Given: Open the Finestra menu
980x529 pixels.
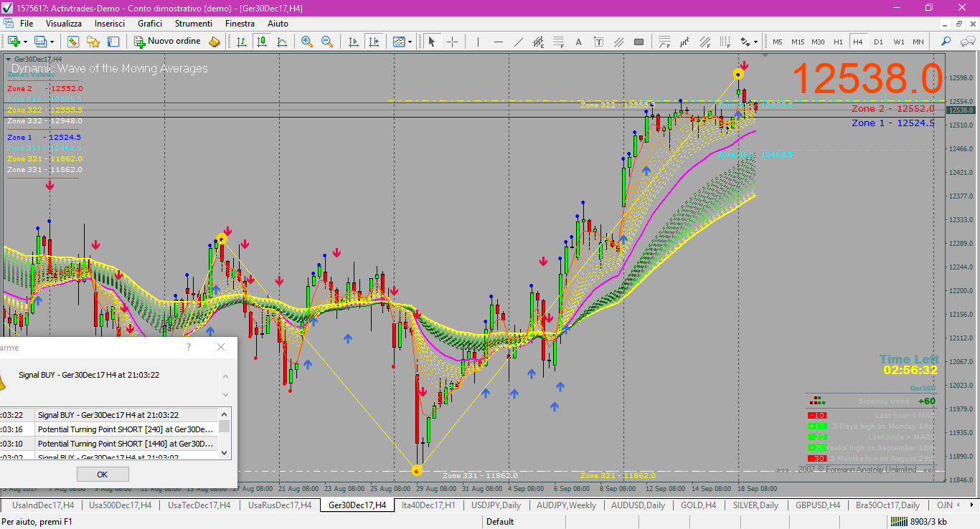Looking at the screenshot, I should (x=240, y=24).
